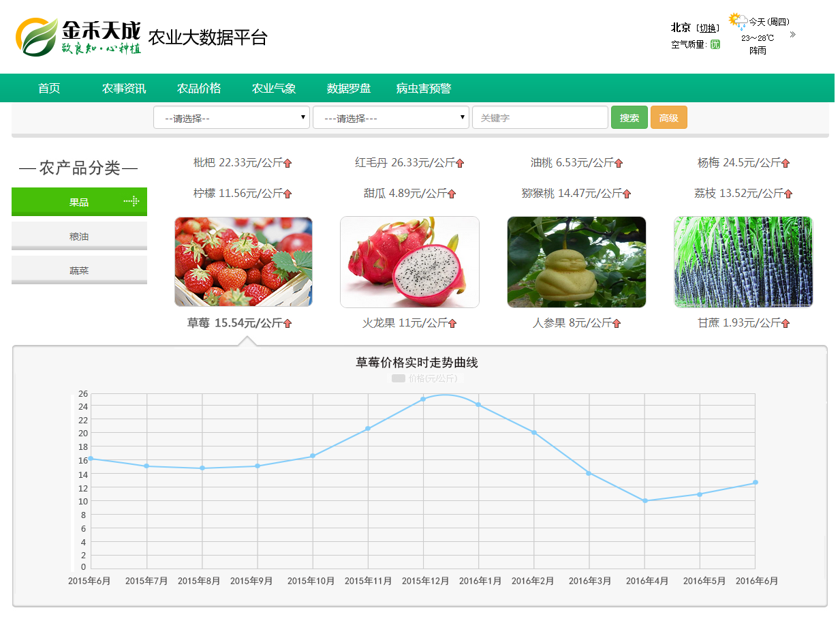Viewport: 840px width, 621px height.
Task: Click the up-arrow icon beside 杨梅 price
Action: (x=785, y=164)
